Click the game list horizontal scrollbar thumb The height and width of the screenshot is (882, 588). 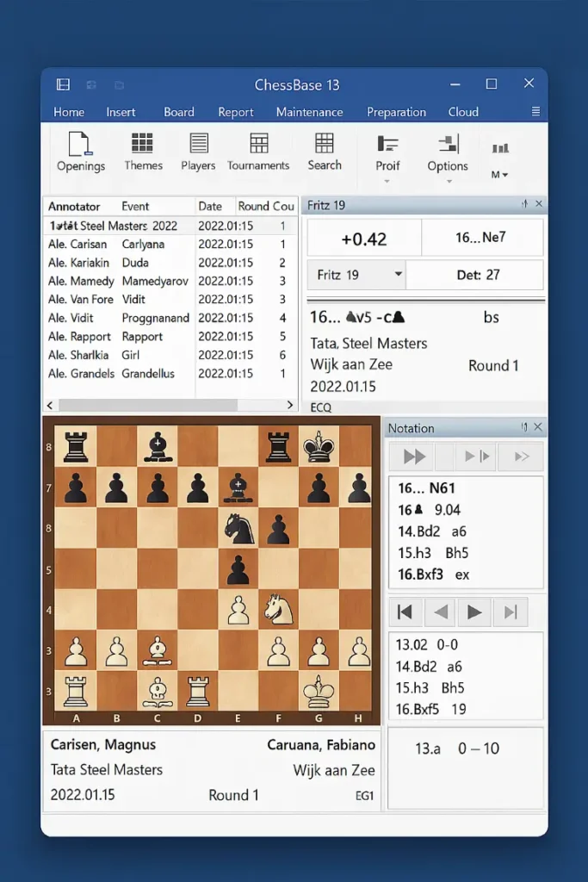148,405
